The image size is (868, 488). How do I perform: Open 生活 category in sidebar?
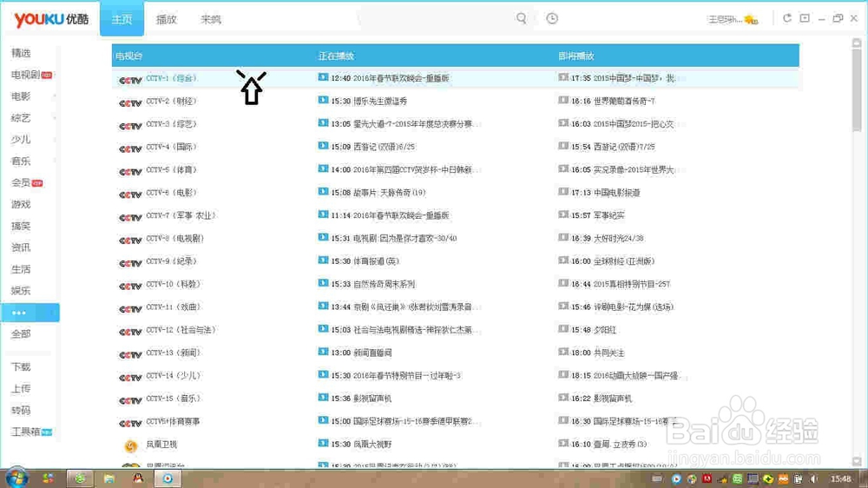(21, 269)
